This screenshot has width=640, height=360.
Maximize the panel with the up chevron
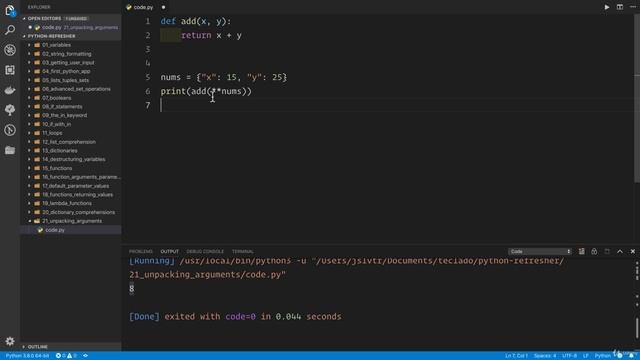pyautogui.click(x=620, y=251)
